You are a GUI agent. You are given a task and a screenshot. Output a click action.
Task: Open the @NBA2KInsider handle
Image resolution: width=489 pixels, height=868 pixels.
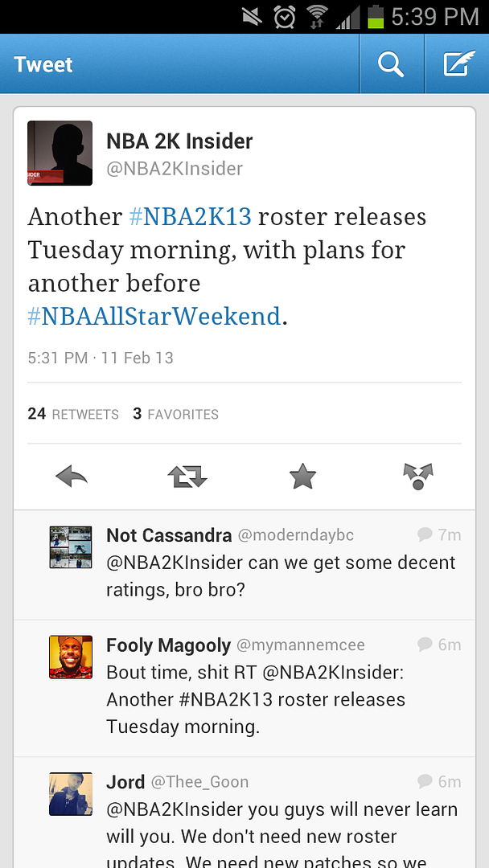pos(175,169)
